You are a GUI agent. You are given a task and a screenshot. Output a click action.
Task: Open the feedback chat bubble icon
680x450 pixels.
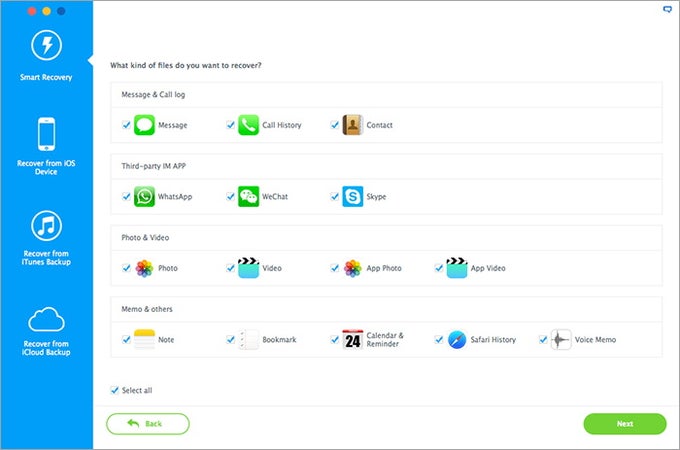click(x=667, y=9)
